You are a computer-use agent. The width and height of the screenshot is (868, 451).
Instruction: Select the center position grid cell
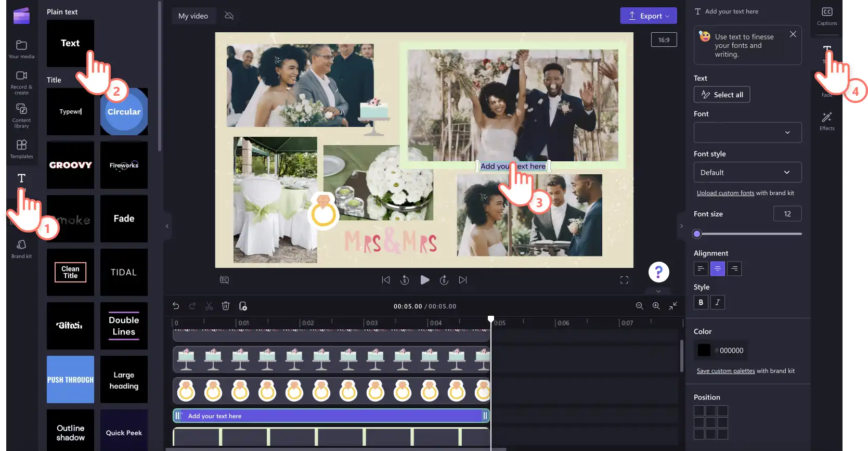click(711, 422)
